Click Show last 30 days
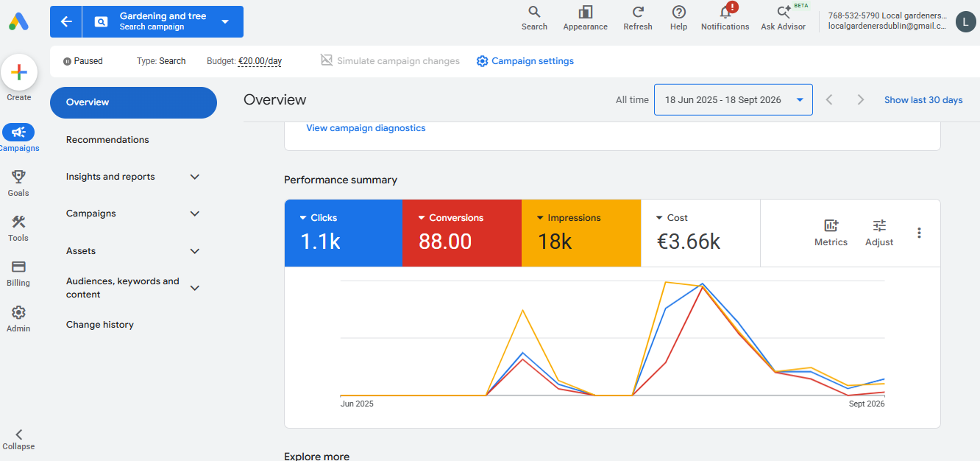The width and height of the screenshot is (980, 461). tap(923, 100)
